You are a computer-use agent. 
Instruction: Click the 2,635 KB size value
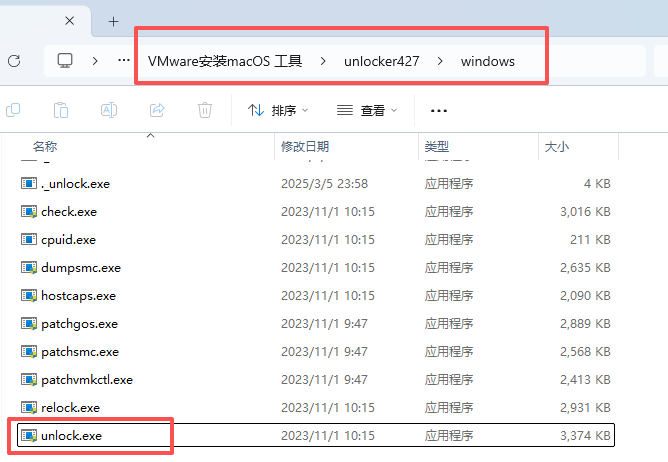585,268
